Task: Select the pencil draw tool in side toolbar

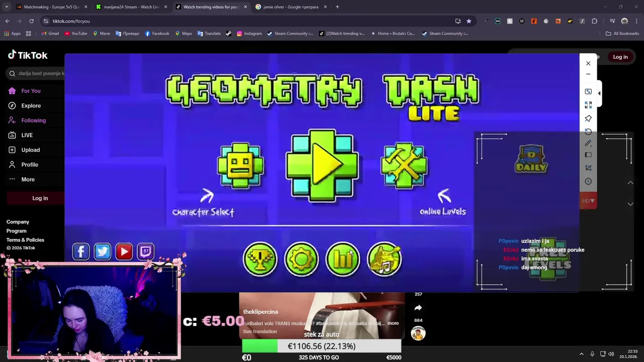Action: 588,143
